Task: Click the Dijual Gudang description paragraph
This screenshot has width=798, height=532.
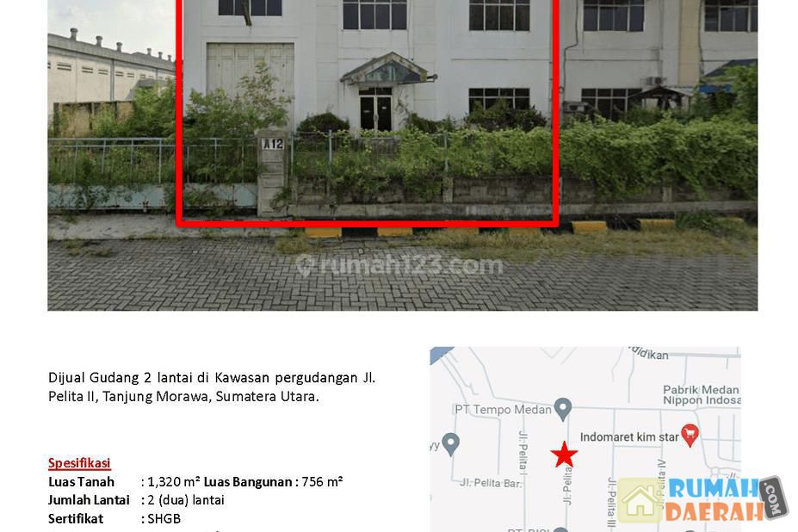Action: click(x=212, y=387)
